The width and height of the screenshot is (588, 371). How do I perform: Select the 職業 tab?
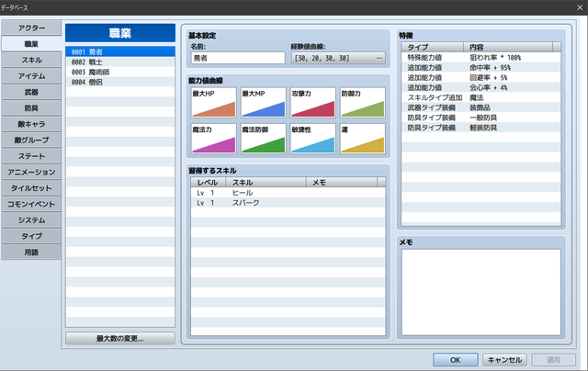coord(31,44)
